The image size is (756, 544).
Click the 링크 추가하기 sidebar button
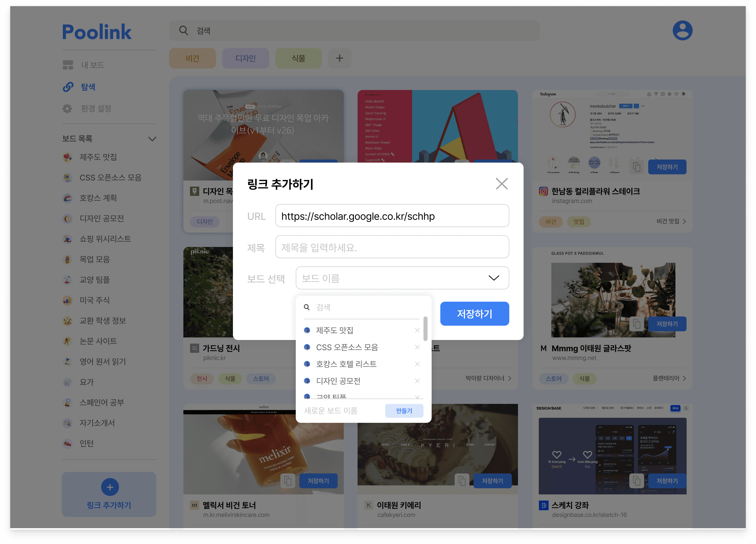[109, 494]
